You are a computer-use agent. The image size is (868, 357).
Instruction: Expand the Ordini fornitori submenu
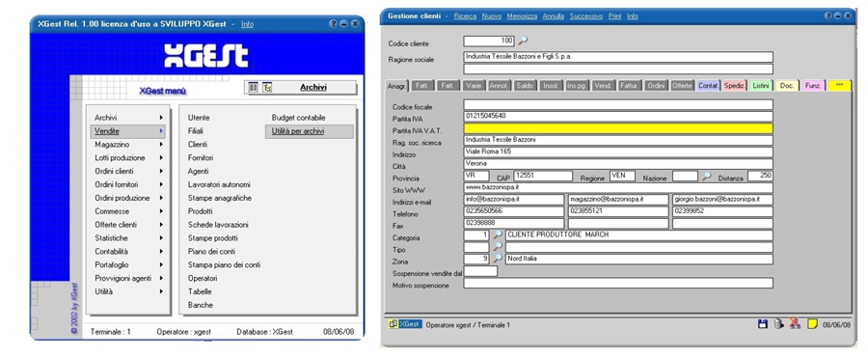point(161,184)
